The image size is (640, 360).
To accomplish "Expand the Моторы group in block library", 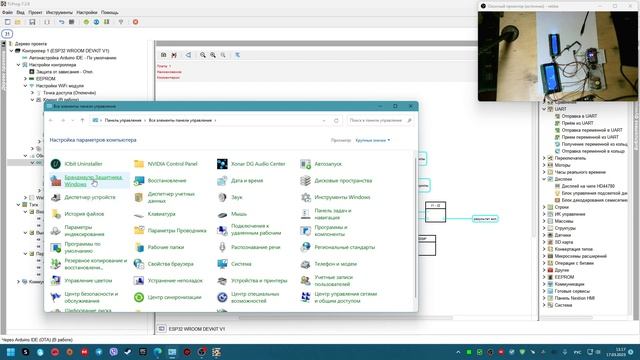I will click(x=544, y=165).
